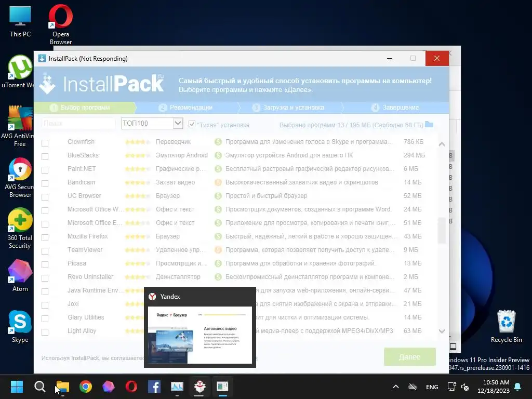Open Atom from the taskbar

click(x=109, y=387)
